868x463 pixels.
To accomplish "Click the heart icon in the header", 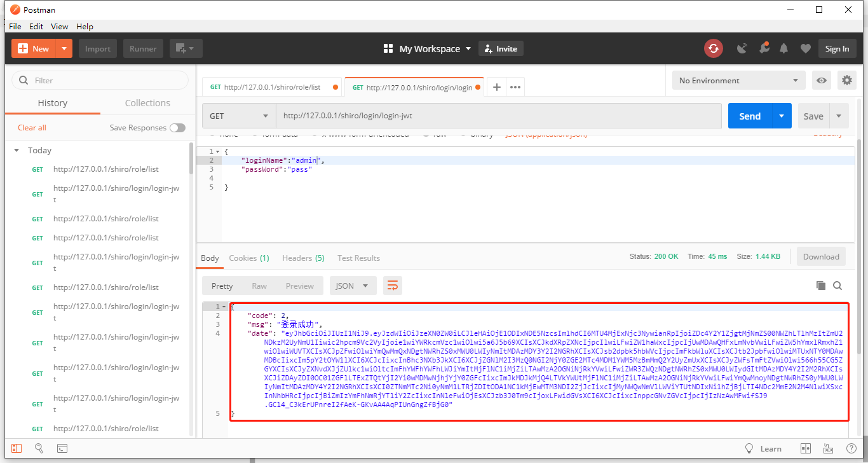I will (805, 49).
